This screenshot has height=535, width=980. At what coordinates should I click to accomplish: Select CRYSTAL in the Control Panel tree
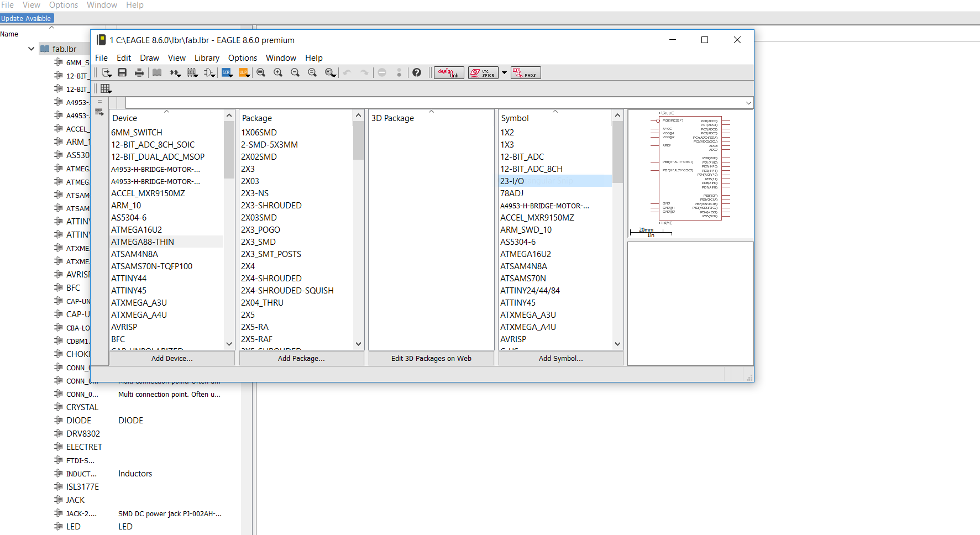tap(82, 407)
